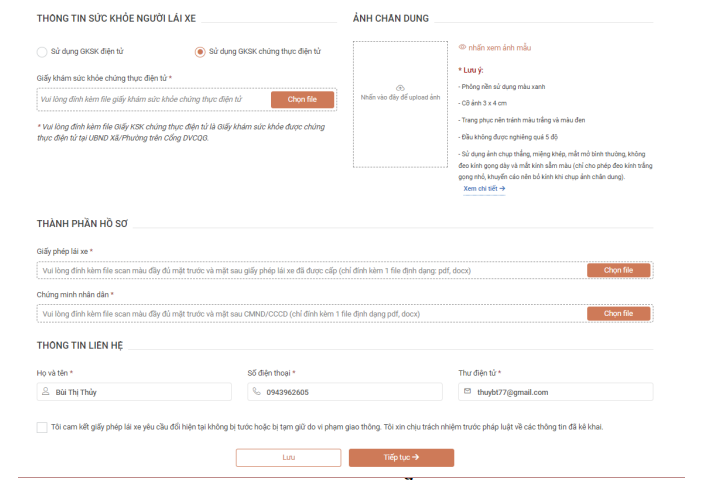Viewport: 727px width, 480px height.
Task: Select Sử dụng GKSK chứng thực điện tử radio
Action: click(200, 52)
